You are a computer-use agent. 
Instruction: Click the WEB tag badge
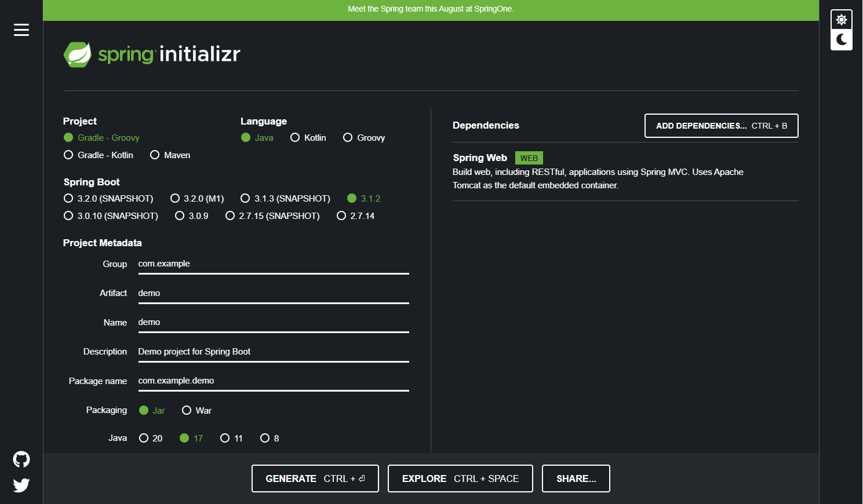point(529,158)
